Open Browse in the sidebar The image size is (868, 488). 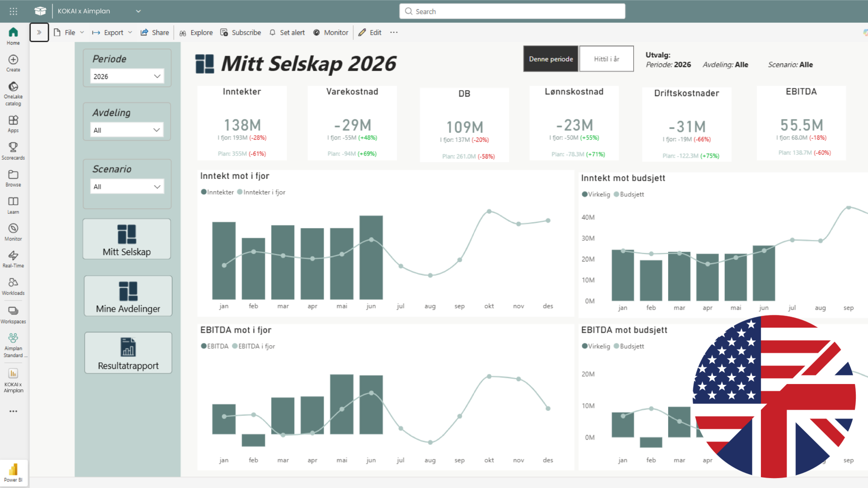[13, 178]
